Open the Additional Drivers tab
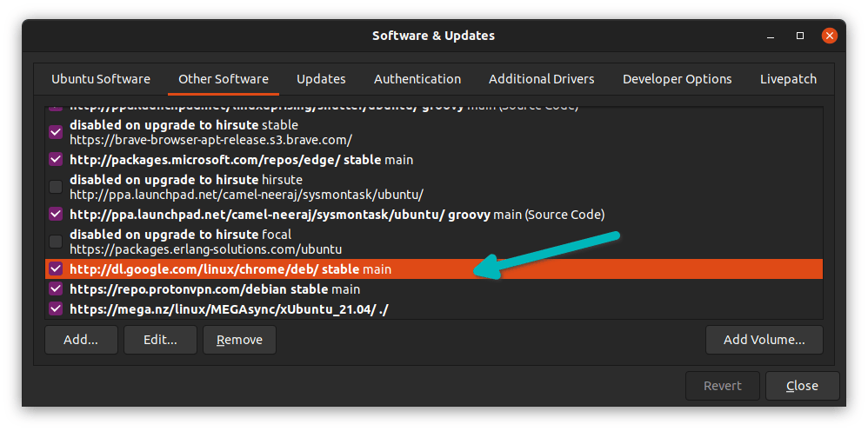868x431 pixels. (x=541, y=79)
